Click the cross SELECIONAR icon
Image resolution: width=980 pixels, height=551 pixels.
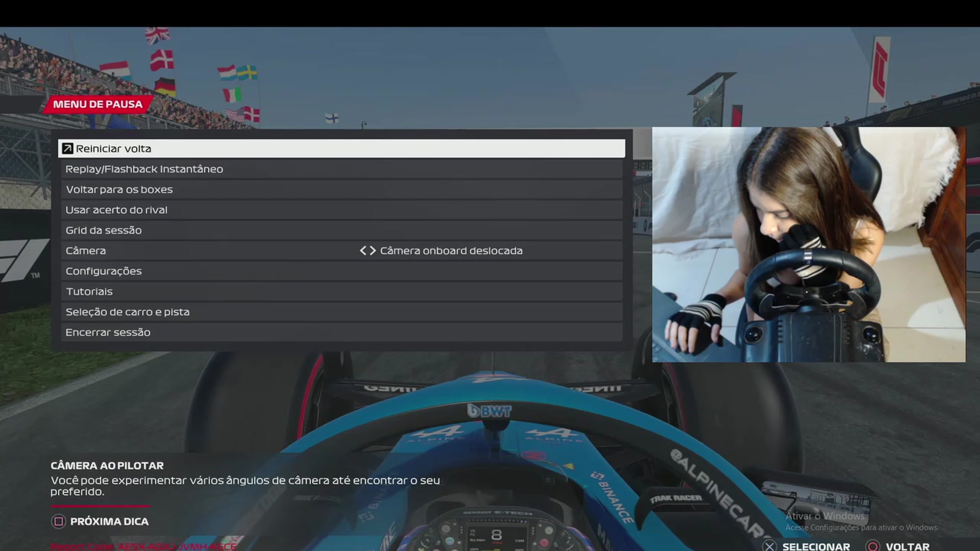point(769,546)
